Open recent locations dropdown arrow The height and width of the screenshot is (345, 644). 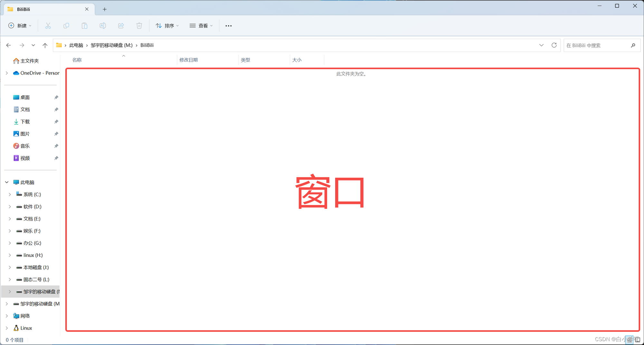(x=33, y=45)
